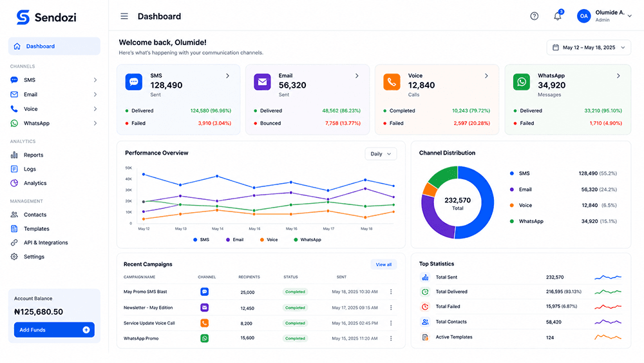Expand the Email sidebar submenu chevron
The width and height of the screenshot is (644, 363).
(95, 95)
